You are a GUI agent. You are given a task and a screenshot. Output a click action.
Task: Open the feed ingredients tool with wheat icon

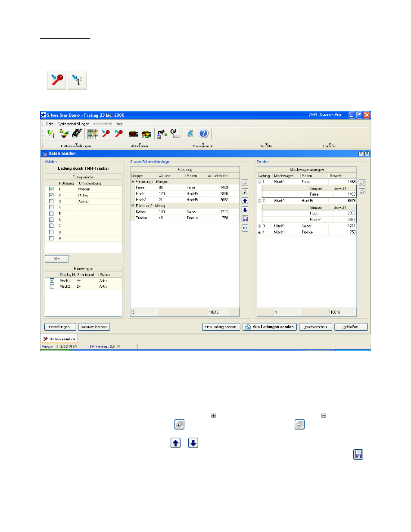[x=51, y=134]
